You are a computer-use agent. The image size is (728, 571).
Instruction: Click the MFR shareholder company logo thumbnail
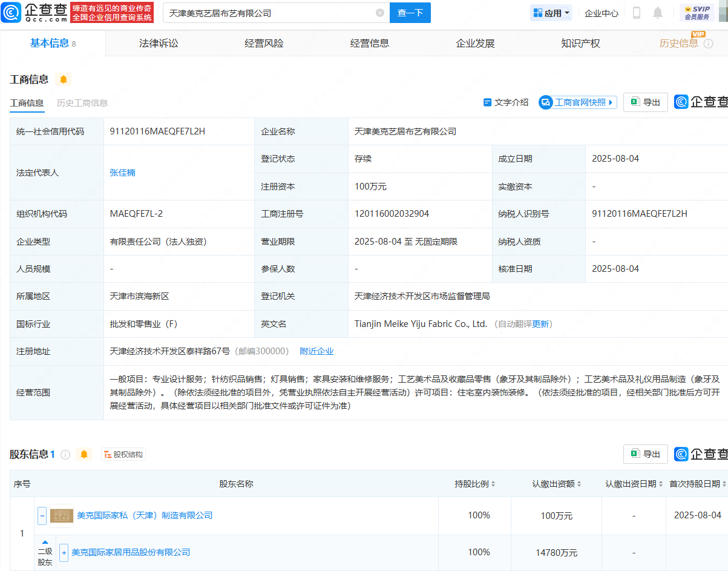62,515
